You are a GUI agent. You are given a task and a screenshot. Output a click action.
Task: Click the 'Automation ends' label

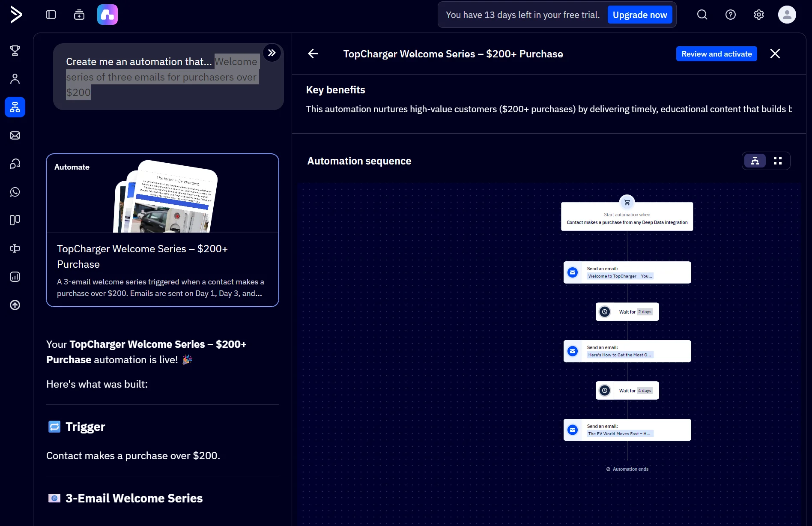pos(627,469)
